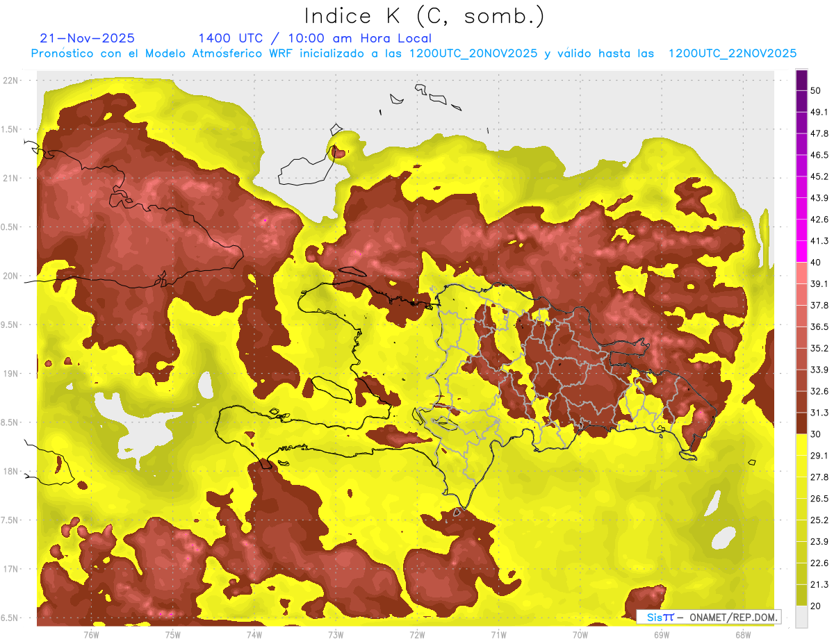Click the "75W" longitude label
This screenshot has height=644, width=834.
point(173,635)
